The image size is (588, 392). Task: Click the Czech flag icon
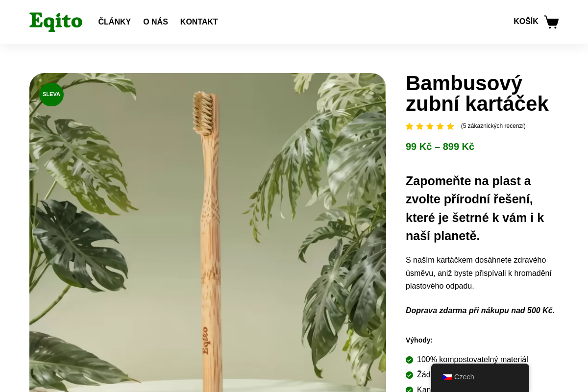point(447,377)
